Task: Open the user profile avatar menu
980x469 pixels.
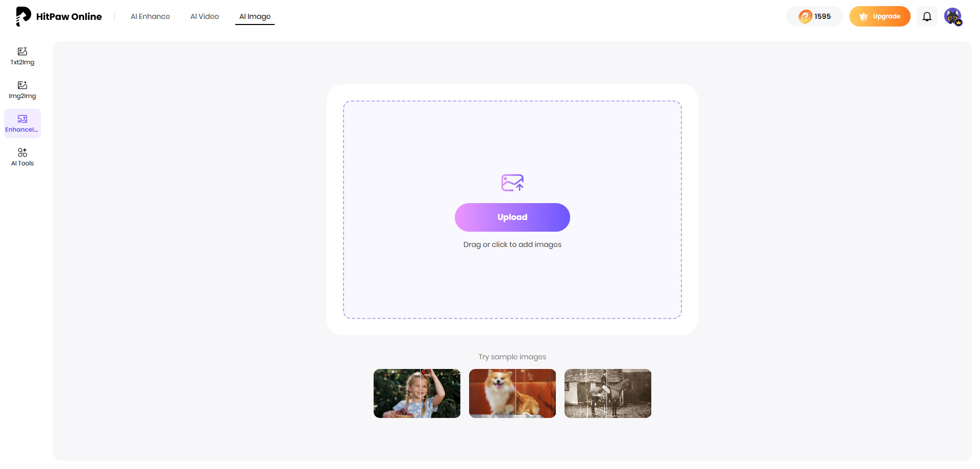Action: coord(953,16)
